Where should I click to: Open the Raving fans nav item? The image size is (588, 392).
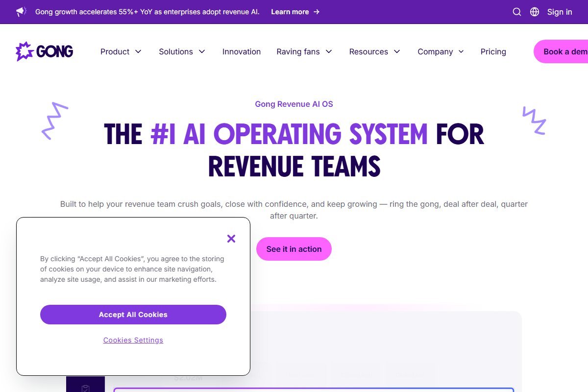tap(298, 51)
